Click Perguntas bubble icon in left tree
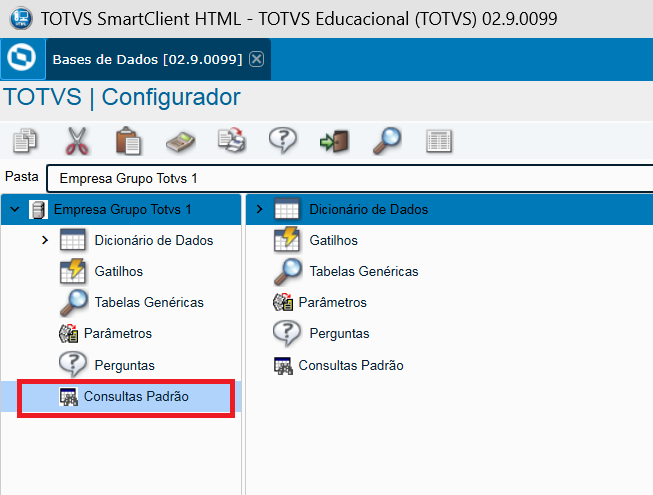Screen dimensions: 653x495 73,365
